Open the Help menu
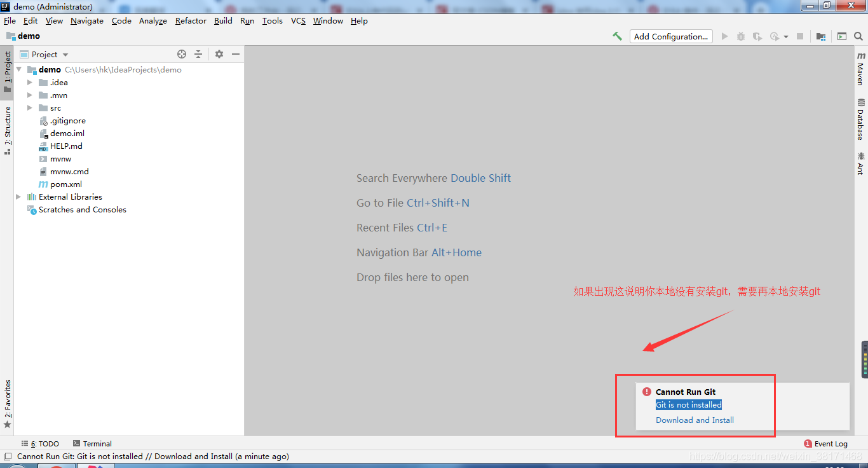 tap(359, 20)
